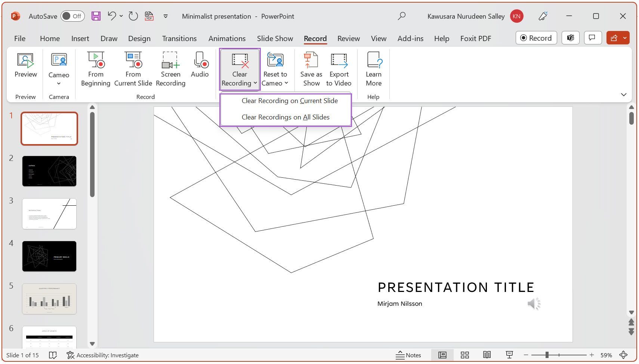The image size is (639, 364).
Task: Select the Screen Recording tool
Action: 170,69
